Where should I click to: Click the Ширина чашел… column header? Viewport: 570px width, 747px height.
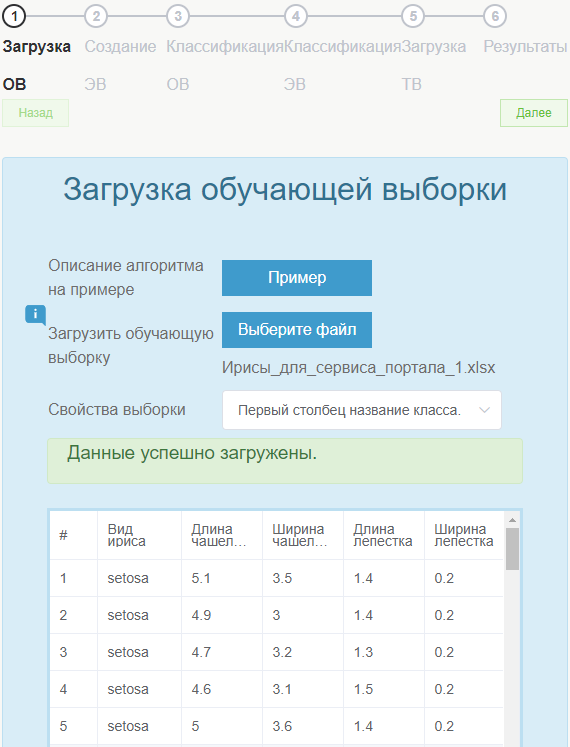coord(303,535)
